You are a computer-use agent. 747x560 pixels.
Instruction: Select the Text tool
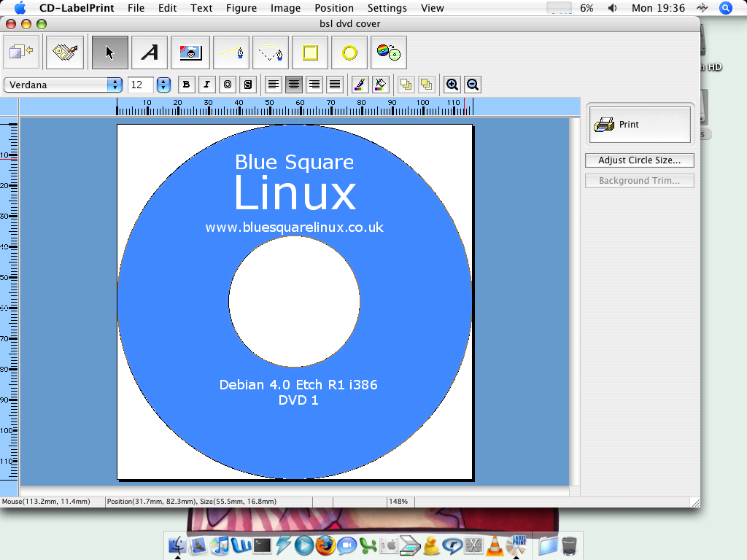(150, 52)
